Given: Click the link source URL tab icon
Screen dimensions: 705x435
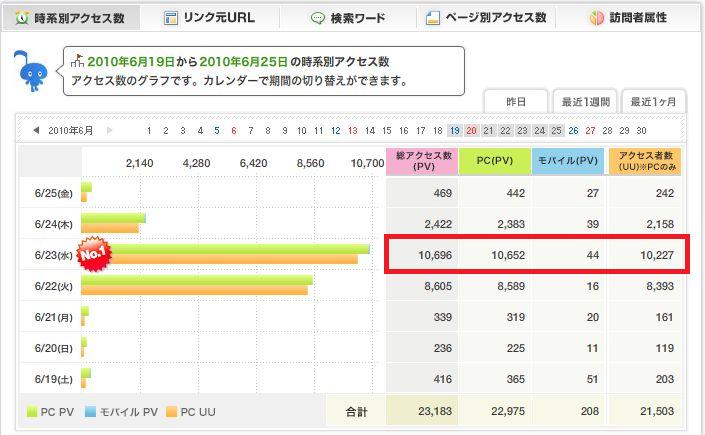Looking at the screenshot, I should click(171, 18).
